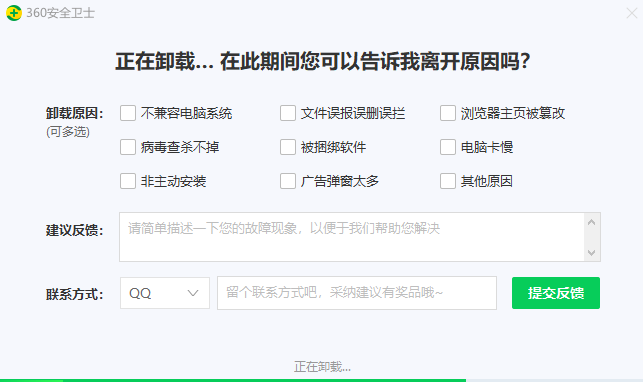Open the QQ contact type dropdown
This screenshot has height=382, width=643.
pos(165,293)
